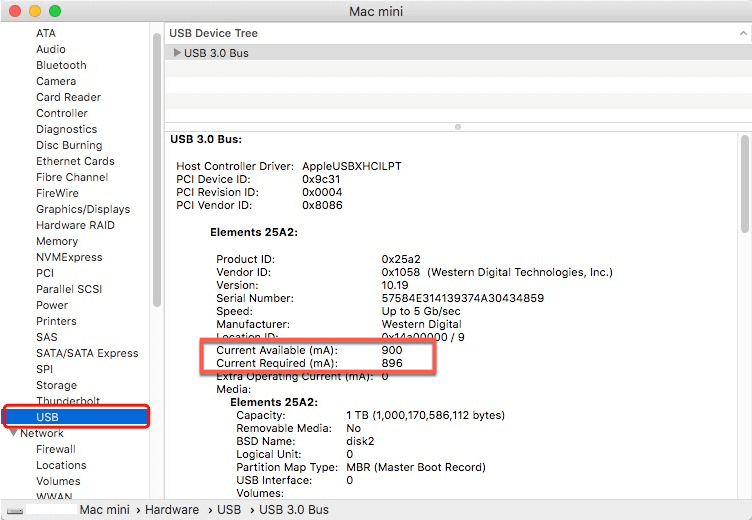
Task: Click the AppleUSBXHCILPT driver value
Action: click(x=352, y=166)
